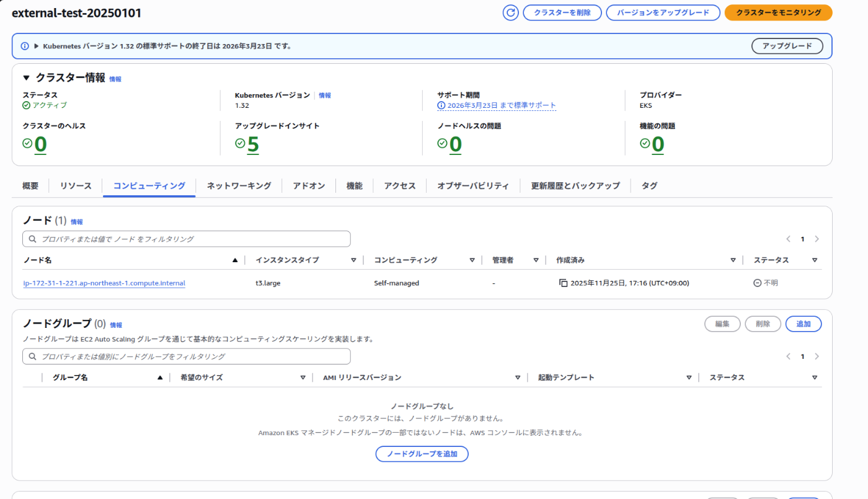Expand the Kubernetes version 1.32 notice banner
Image resolution: width=868 pixels, height=499 pixels.
pos(35,46)
